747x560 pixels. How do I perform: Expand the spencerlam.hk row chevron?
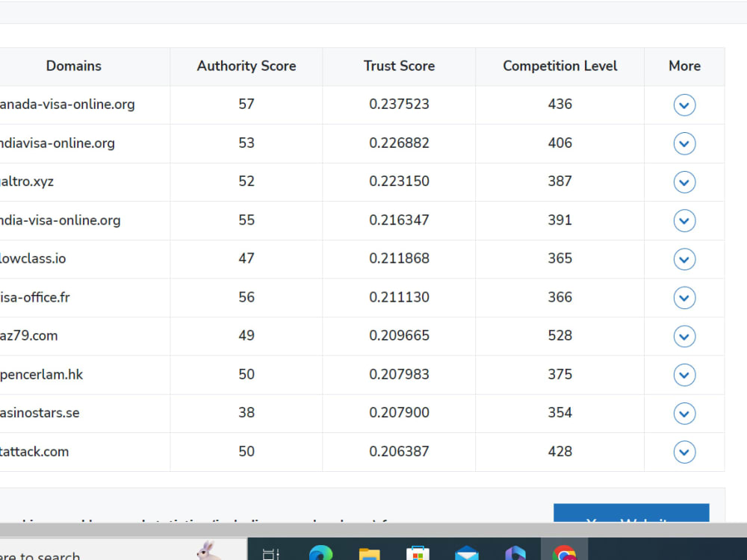click(x=684, y=376)
